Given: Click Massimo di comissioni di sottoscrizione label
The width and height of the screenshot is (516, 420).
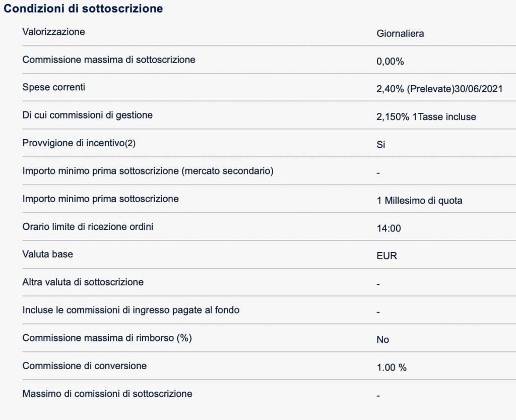Looking at the screenshot, I should pos(107,393).
